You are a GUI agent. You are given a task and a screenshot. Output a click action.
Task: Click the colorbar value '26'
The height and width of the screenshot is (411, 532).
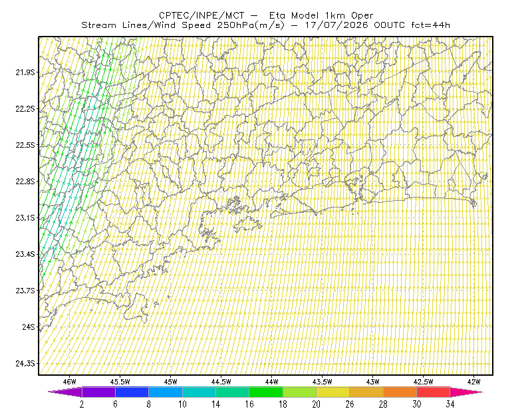350,404
